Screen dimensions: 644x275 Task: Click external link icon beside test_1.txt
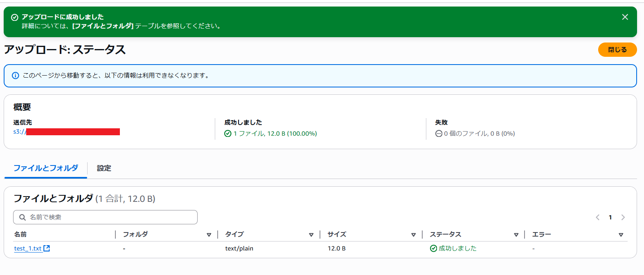pyautogui.click(x=47, y=248)
